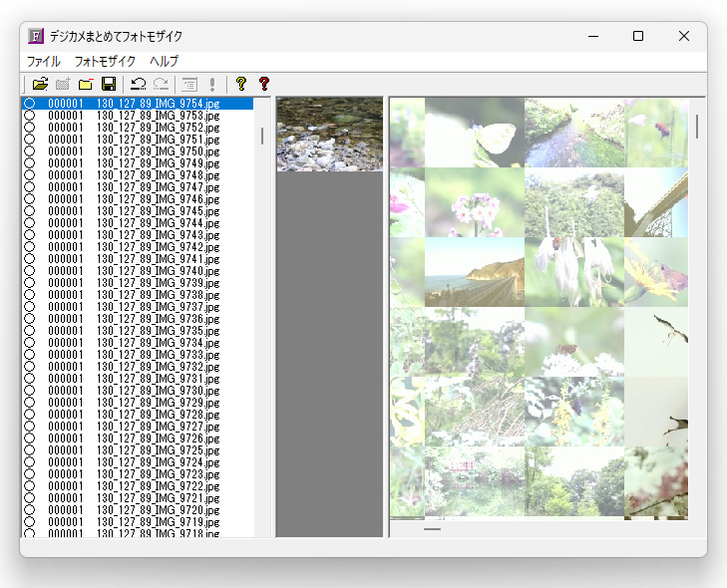Click the yellow question mark help icon
The image size is (727, 588).
tap(241, 84)
